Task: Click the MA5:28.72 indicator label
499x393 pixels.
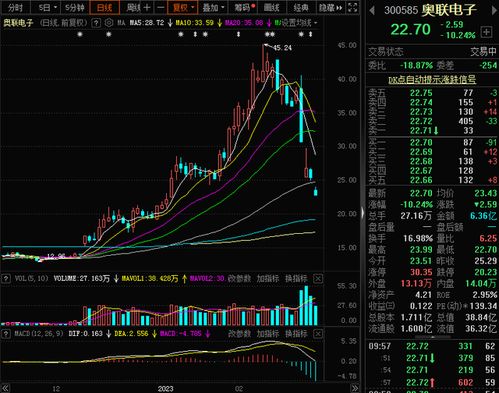Action: [147, 23]
